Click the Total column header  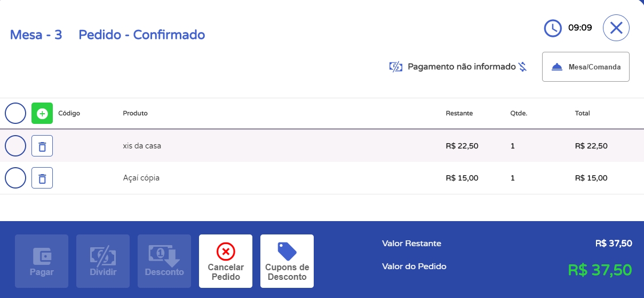582,113
